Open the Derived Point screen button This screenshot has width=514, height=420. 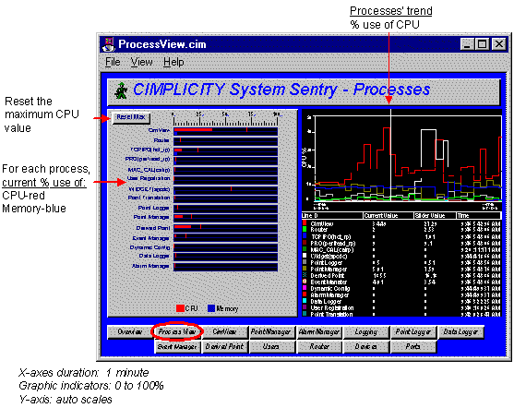click(224, 346)
